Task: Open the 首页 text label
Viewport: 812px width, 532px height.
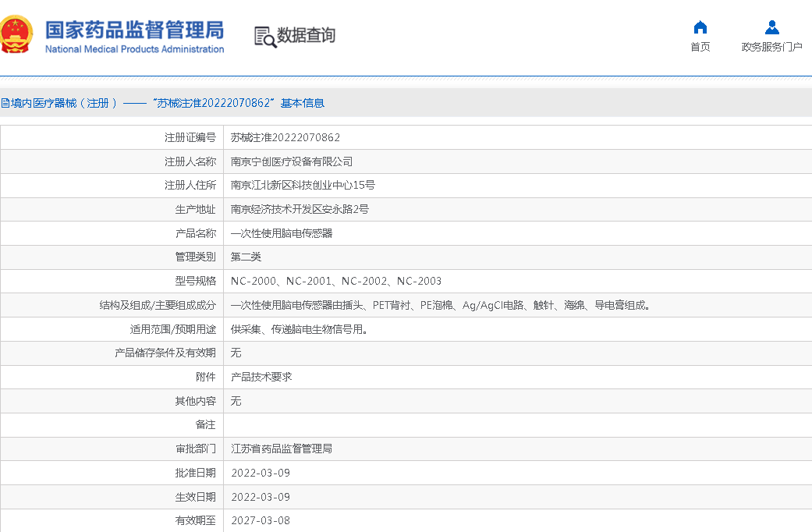Action: point(700,47)
